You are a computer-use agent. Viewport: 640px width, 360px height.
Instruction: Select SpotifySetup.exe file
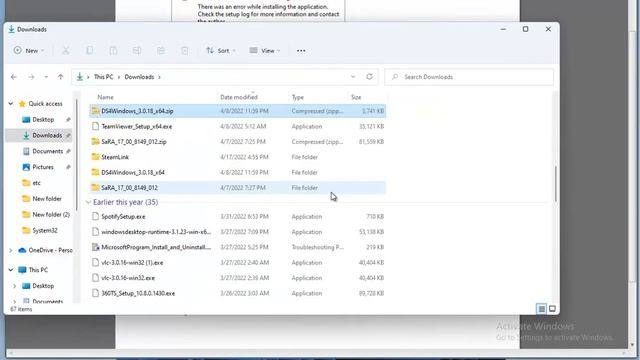tap(238, 217)
